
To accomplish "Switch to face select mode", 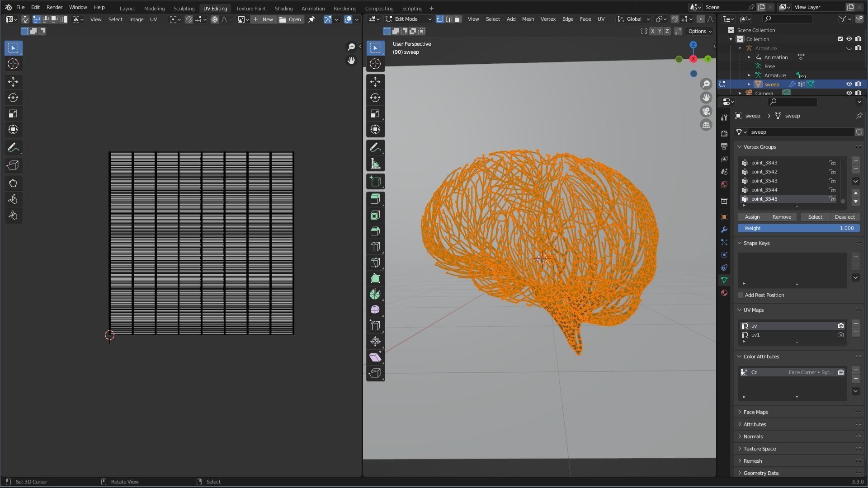I will (x=458, y=19).
